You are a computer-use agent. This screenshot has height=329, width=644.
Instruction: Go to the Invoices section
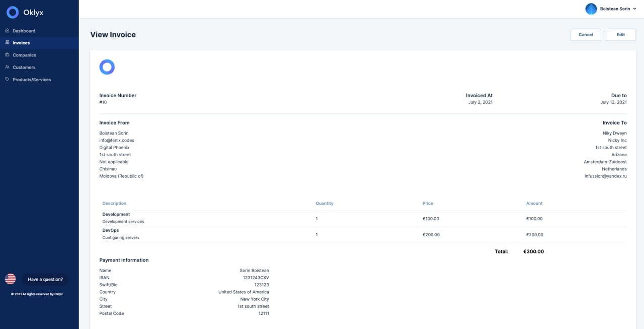pos(21,43)
